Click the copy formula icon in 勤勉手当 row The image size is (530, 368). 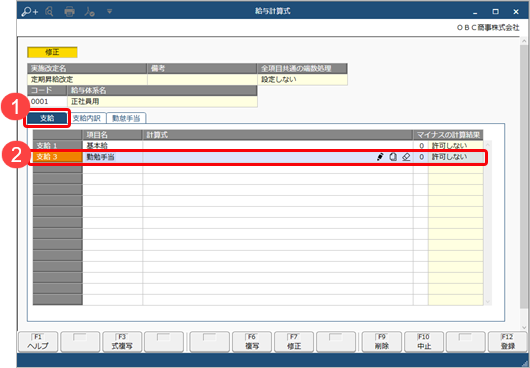point(393,157)
